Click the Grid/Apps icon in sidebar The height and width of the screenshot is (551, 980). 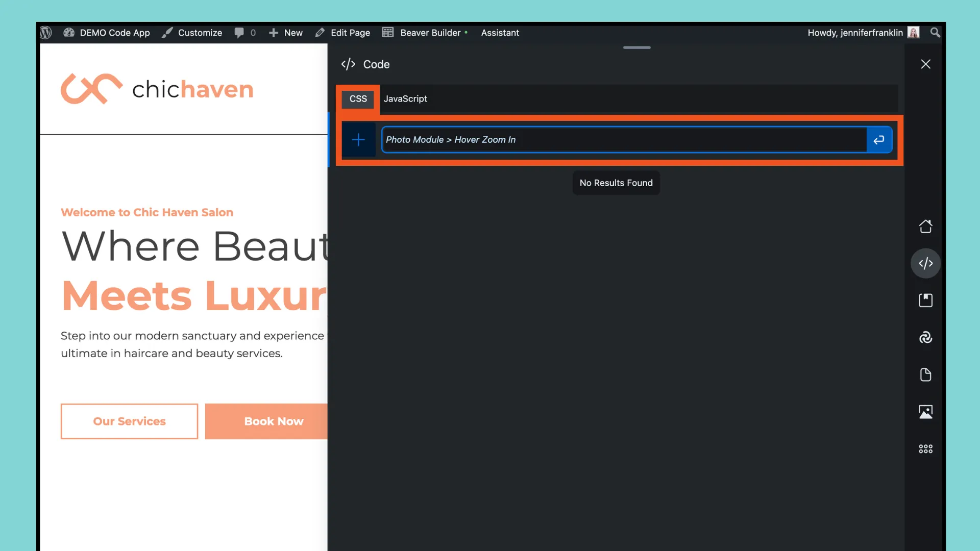(x=925, y=448)
